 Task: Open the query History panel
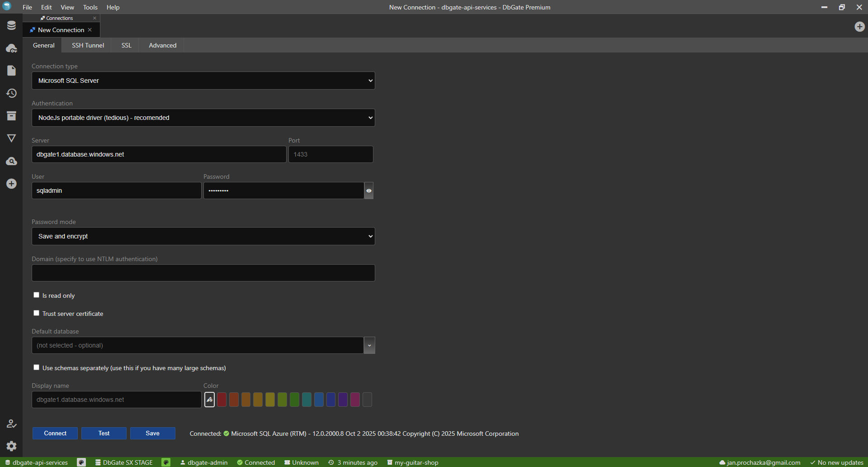click(11, 93)
